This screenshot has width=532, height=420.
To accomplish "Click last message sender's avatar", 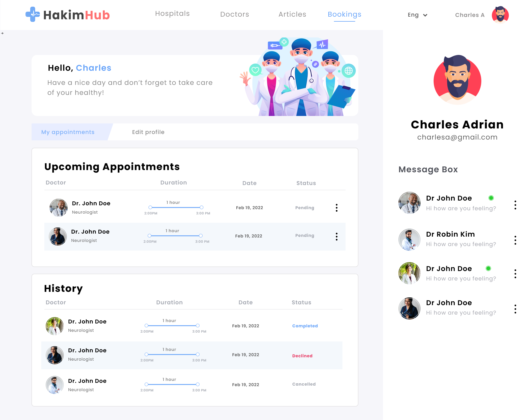I will [410, 308].
